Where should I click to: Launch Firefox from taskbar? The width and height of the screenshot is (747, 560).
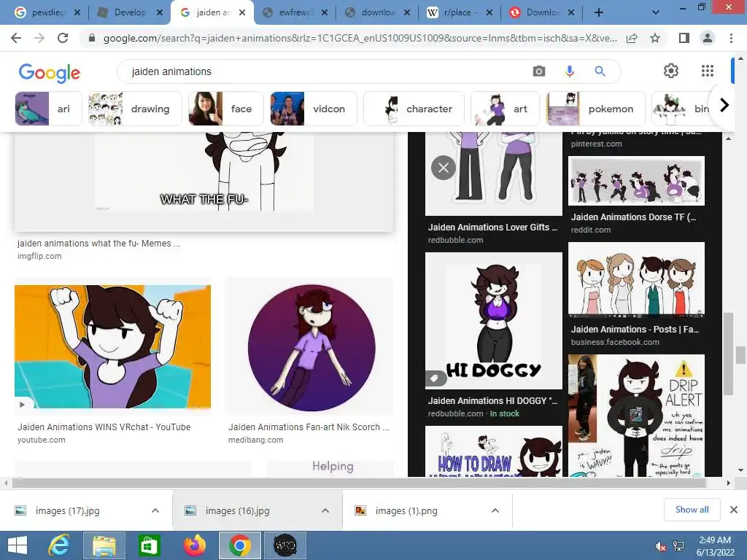click(x=194, y=545)
